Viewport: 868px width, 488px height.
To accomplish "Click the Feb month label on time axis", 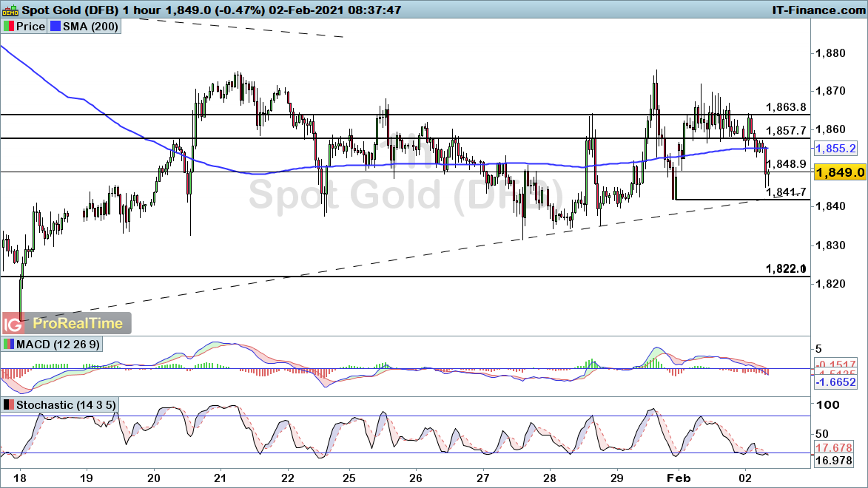I will [x=679, y=478].
